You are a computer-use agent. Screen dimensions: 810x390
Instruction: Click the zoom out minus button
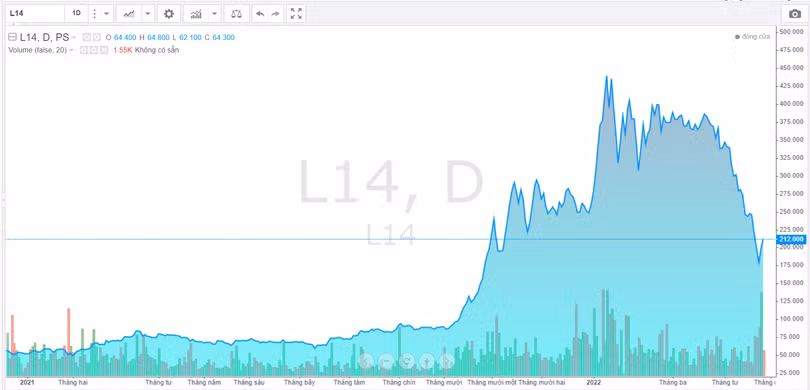tap(386, 361)
